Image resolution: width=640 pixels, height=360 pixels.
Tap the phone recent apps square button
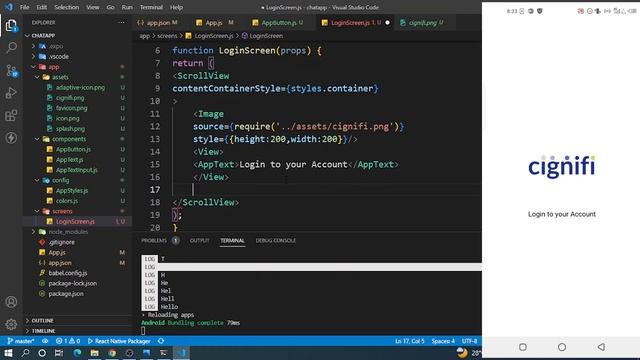[523, 347]
